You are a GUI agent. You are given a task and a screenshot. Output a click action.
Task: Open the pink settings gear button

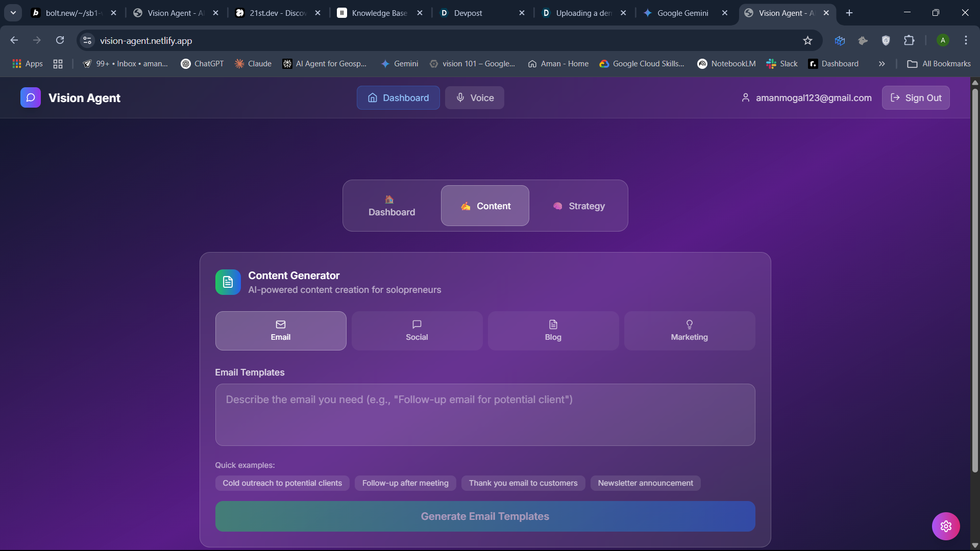point(945,526)
